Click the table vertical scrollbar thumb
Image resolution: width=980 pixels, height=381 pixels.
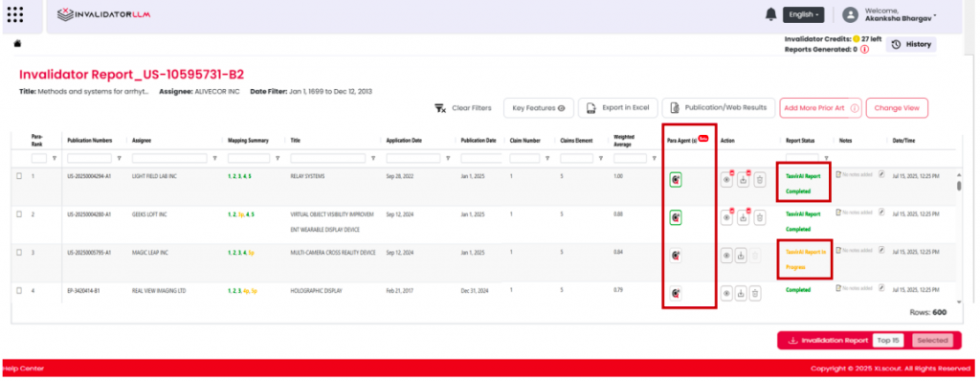(x=959, y=185)
